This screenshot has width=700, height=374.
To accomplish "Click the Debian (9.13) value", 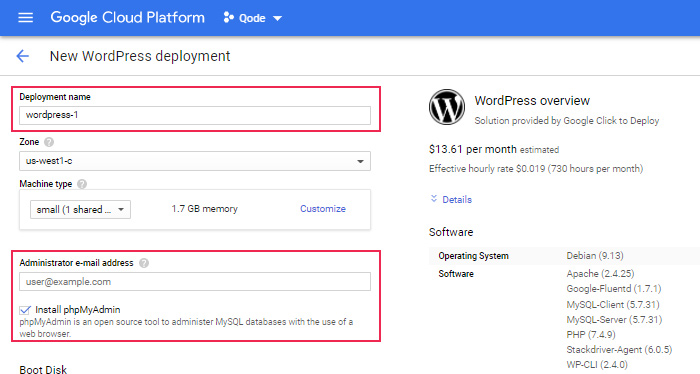I will 595,256.
